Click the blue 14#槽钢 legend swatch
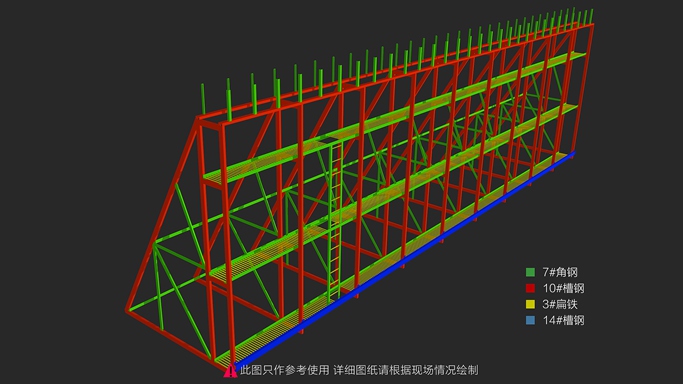The height and width of the screenshot is (384, 683). (530, 320)
